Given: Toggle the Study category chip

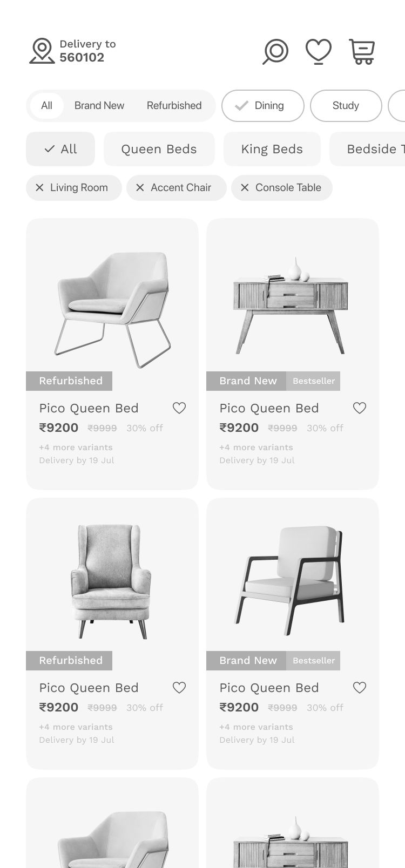Looking at the screenshot, I should pyautogui.click(x=346, y=106).
